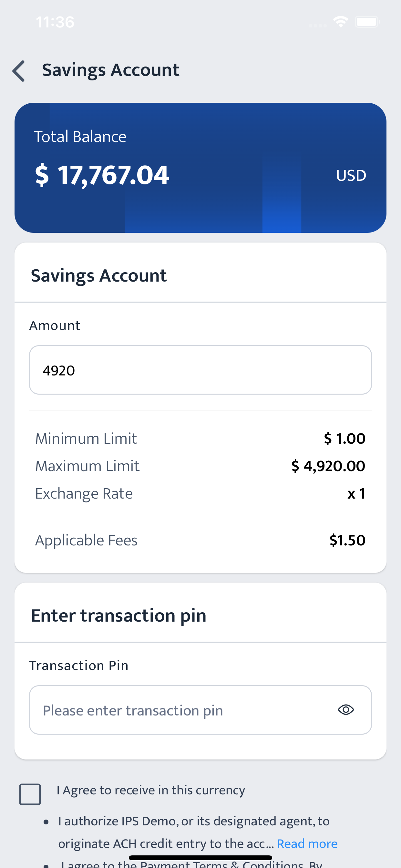The image size is (401, 868).
Task: Select the Maximum Limit value $4,920.00
Action: [328, 466]
